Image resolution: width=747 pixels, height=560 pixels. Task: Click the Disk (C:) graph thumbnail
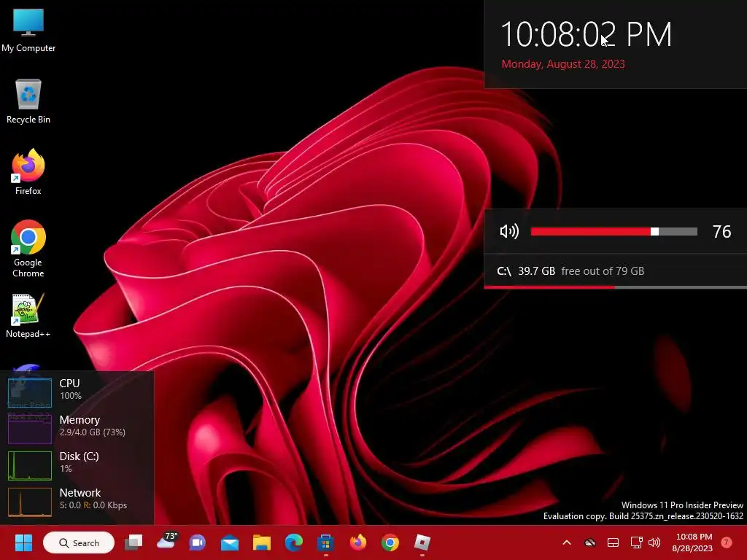point(29,466)
